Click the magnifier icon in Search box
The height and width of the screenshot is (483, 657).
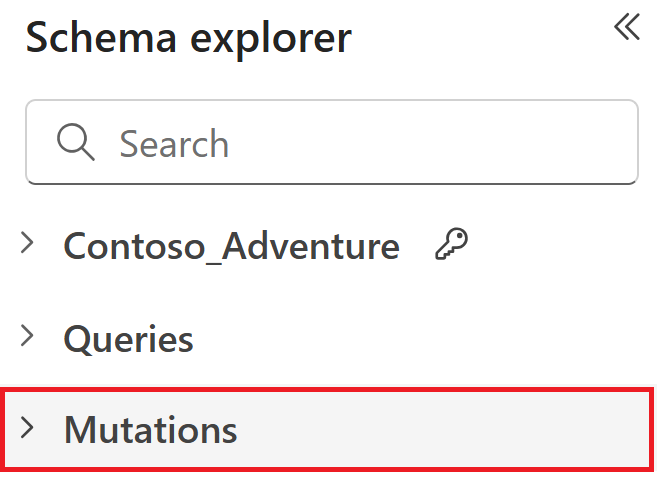tap(75, 143)
